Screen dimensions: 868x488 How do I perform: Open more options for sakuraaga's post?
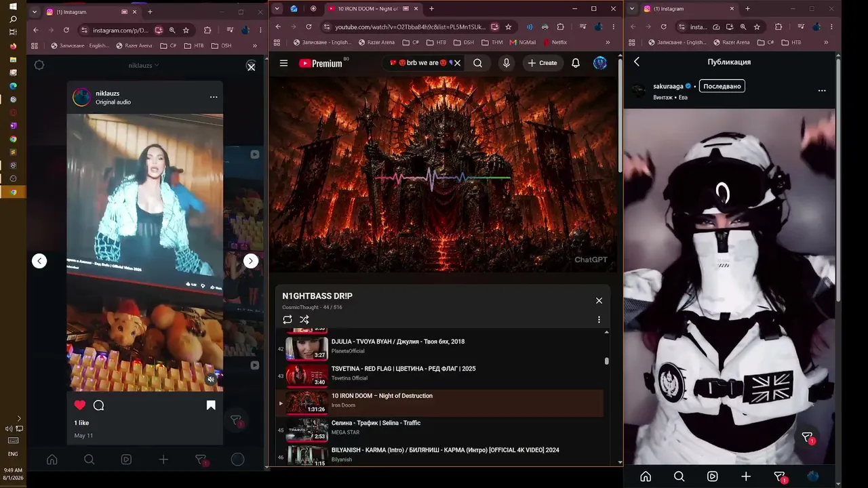(x=822, y=90)
